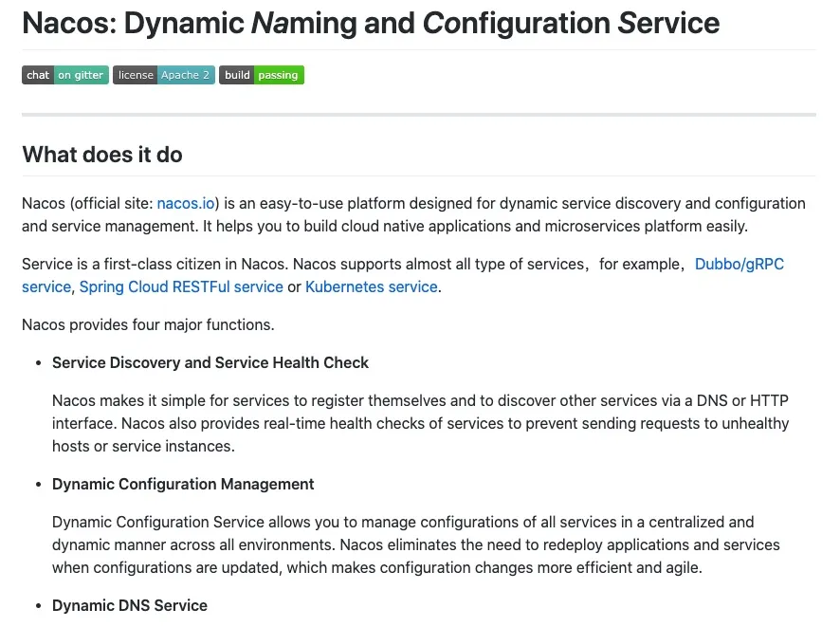The width and height of the screenshot is (840, 627).
Task: Click horizontal divider line below the badges
Action: coord(418,115)
